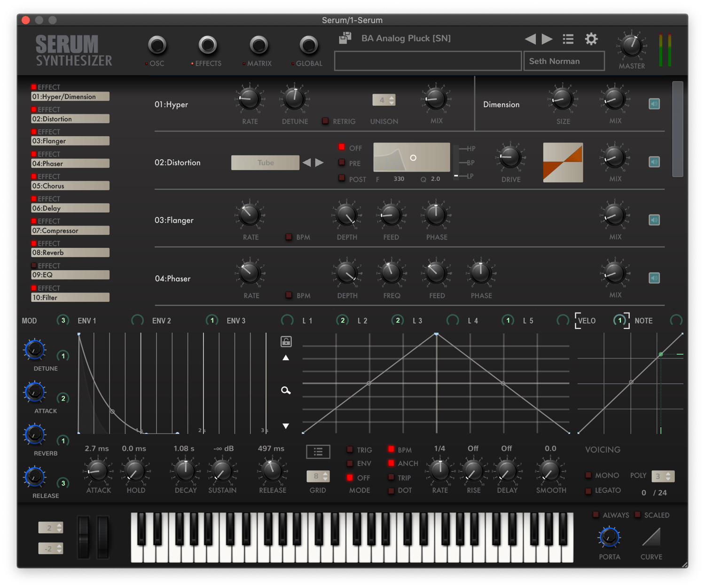Toggle the Distortion speaker enable icon

pos(654,162)
